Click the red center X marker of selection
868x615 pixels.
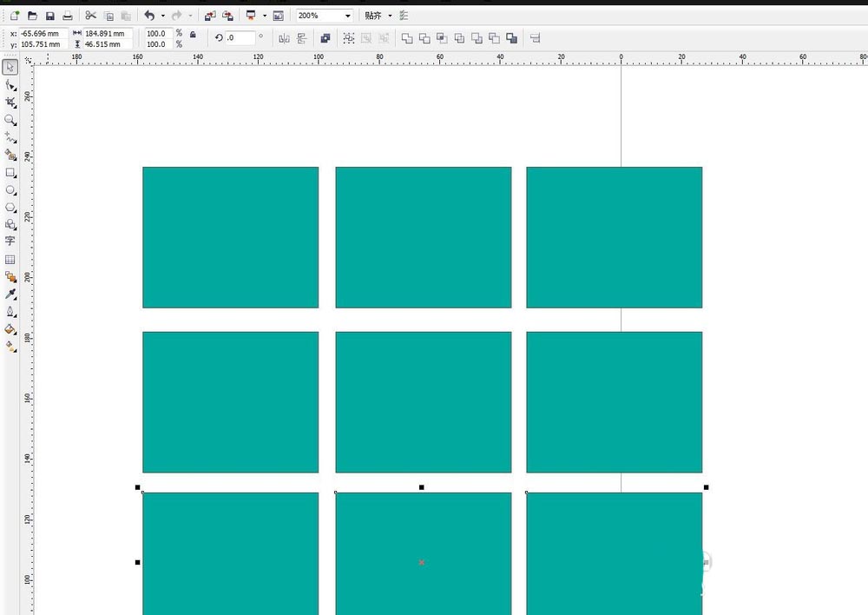coord(422,562)
